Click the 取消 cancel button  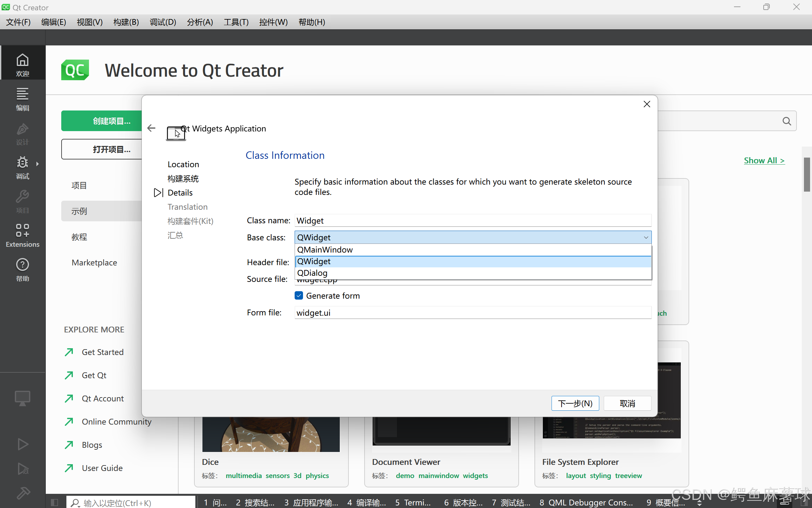click(627, 403)
